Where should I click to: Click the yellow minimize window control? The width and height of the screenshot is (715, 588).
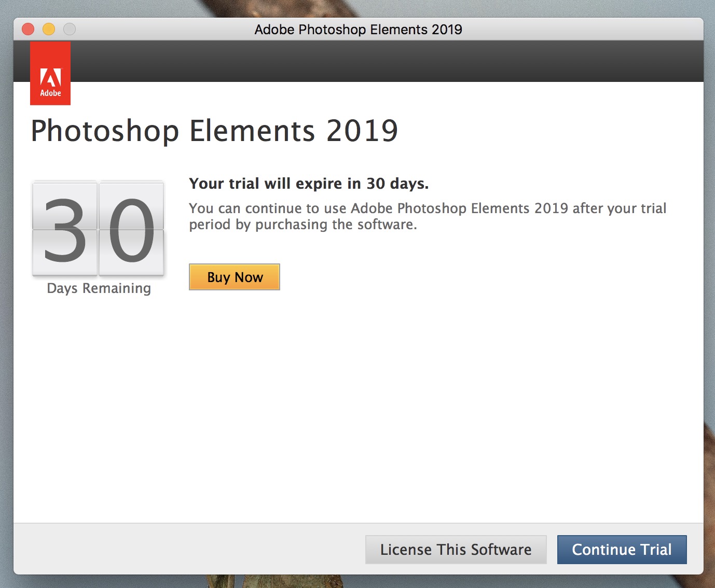[x=48, y=29]
